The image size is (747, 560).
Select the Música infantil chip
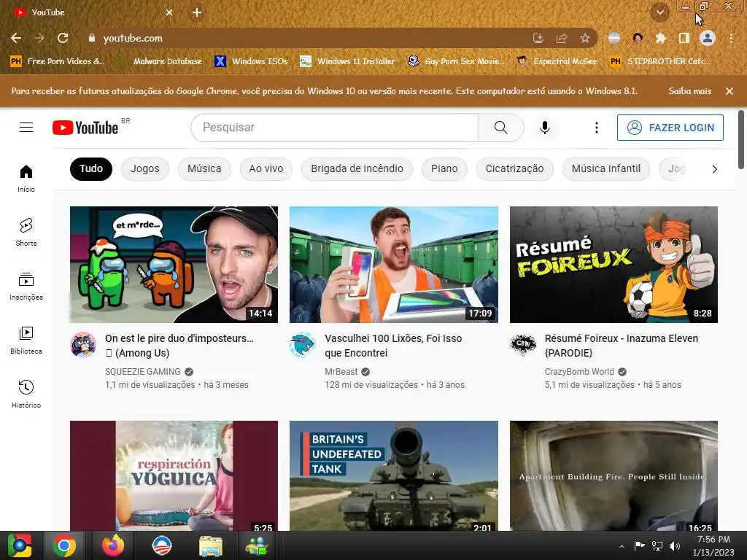pos(606,169)
